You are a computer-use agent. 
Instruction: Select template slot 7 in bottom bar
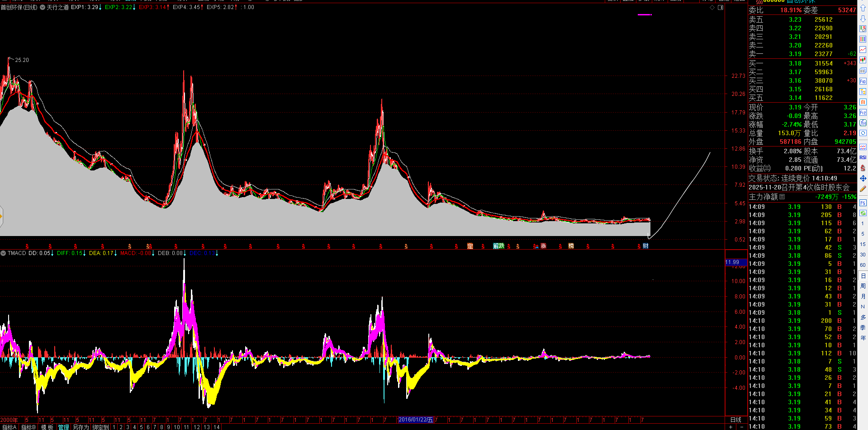(155, 427)
